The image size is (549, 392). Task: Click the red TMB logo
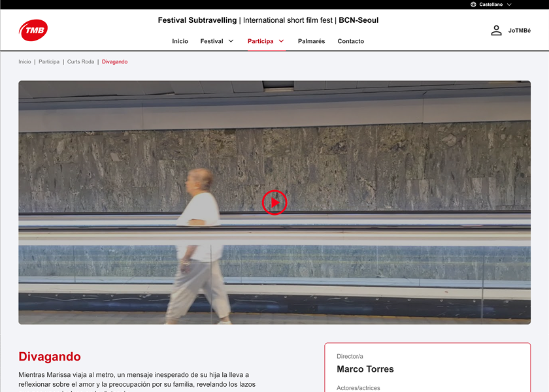(x=33, y=30)
